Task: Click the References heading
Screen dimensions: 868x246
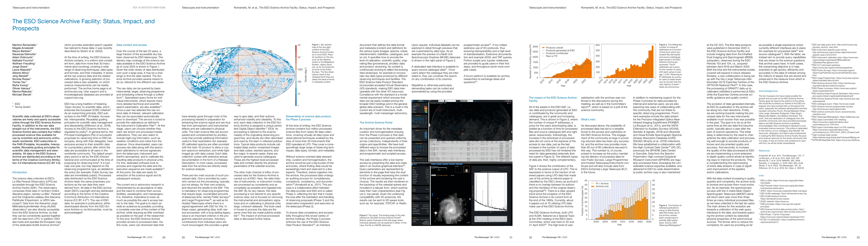Action: [764, 150]
